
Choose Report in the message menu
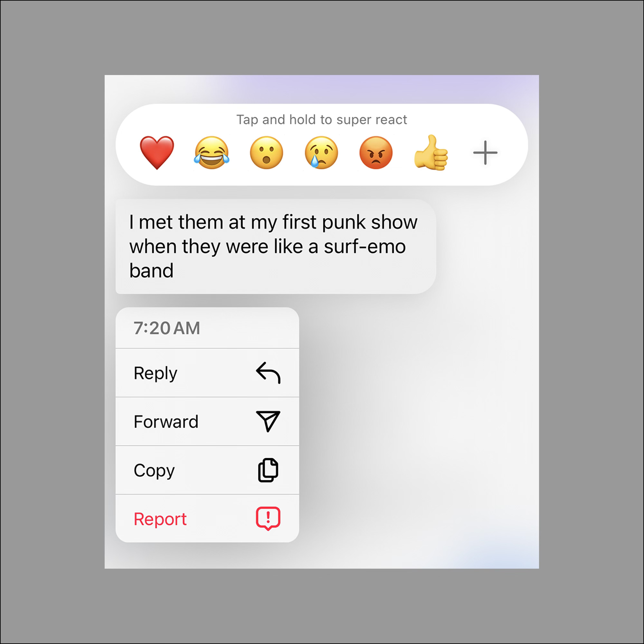207,518
